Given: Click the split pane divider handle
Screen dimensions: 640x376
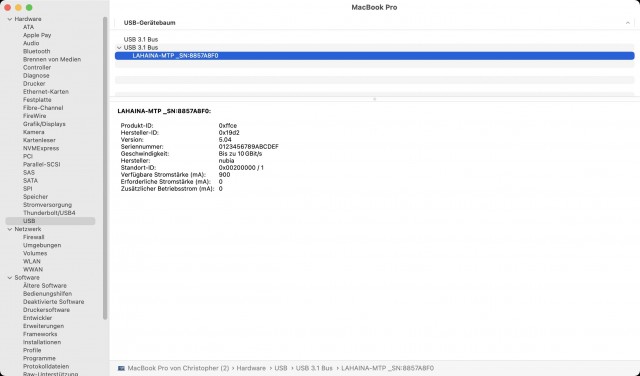Looking at the screenshot, I should tap(374, 99).
